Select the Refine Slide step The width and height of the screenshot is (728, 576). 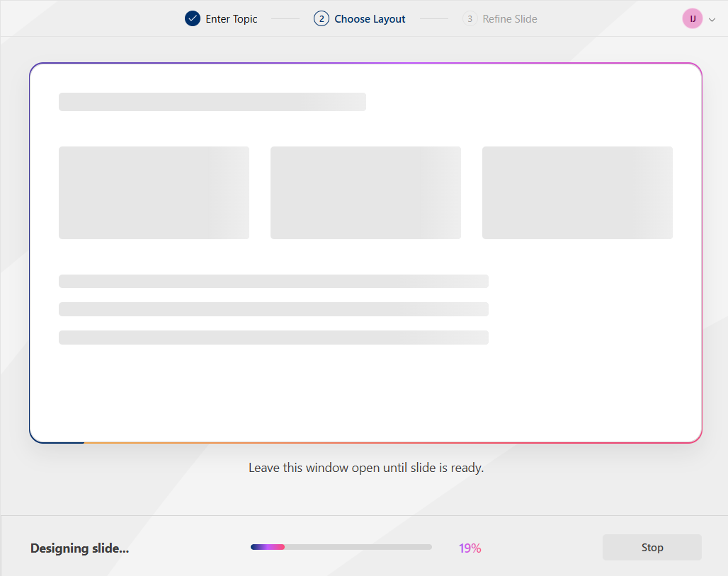[x=500, y=18]
